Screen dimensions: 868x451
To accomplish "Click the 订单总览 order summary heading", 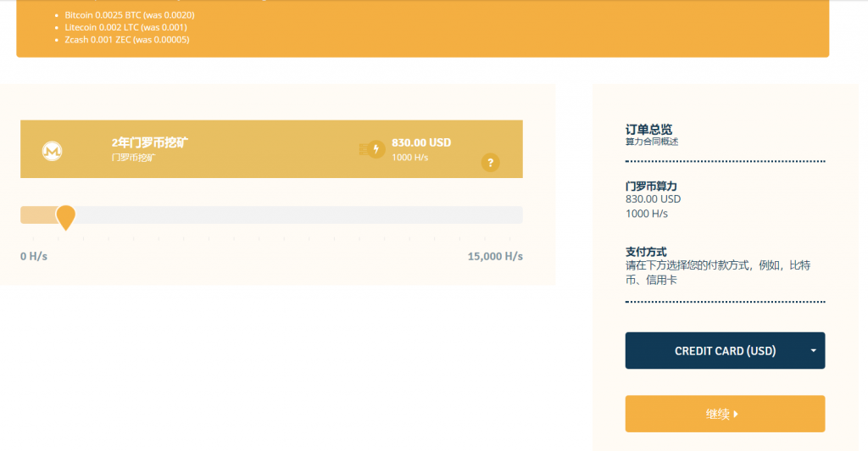I will point(648,130).
